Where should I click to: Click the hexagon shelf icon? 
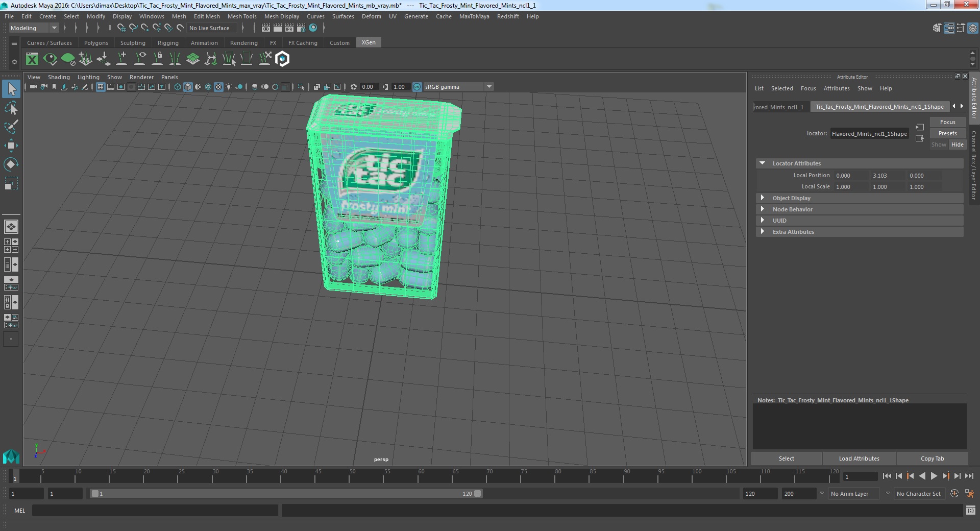pyautogui.click(x=282, y=59)
